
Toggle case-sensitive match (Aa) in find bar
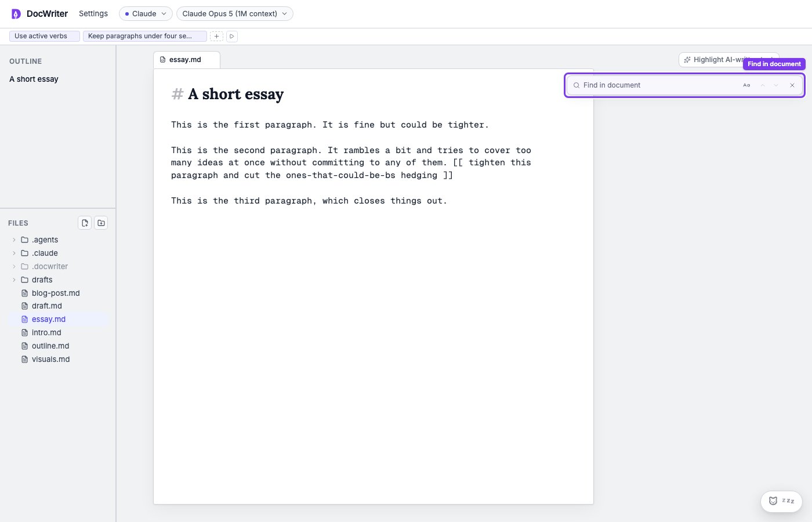tap(746, 85)
